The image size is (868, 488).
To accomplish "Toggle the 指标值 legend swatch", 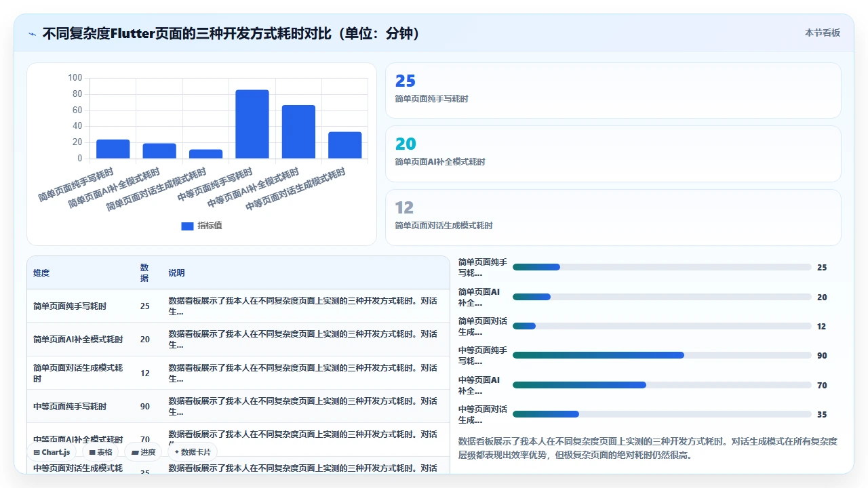I will pos(187,226).
